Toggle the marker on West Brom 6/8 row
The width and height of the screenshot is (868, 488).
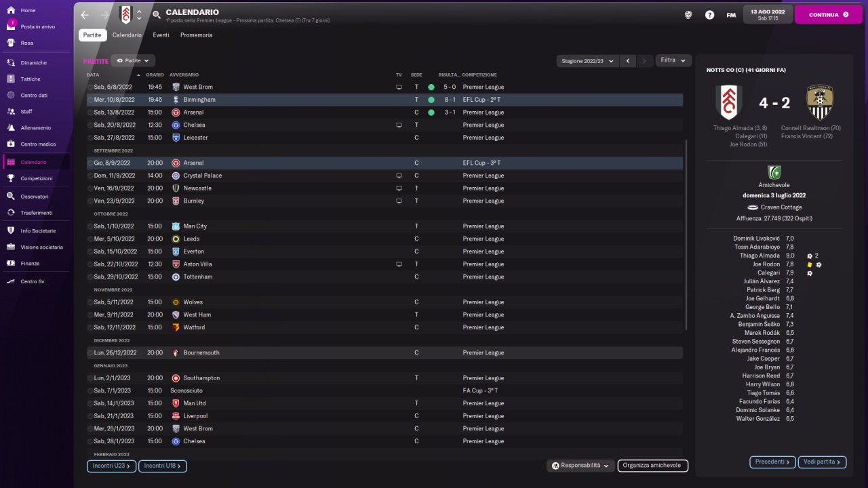pyautogui.click(x=90, y=87)
